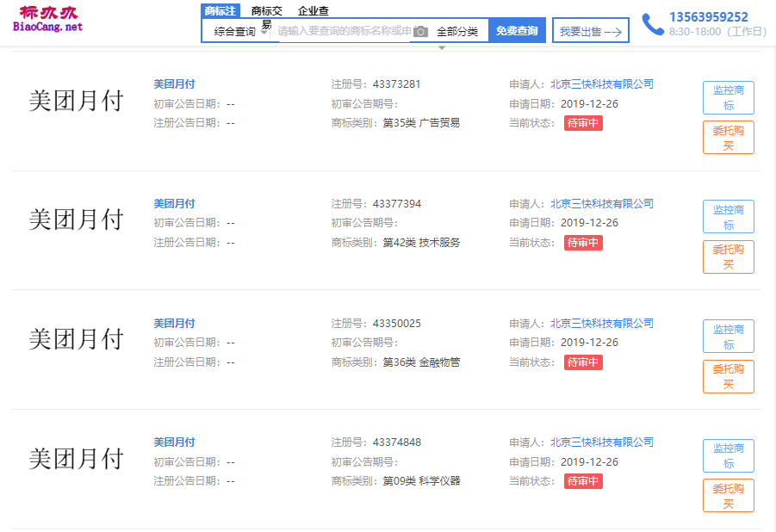Click the registration number 43377394
Viewport: 776px width, 532px height.
397,204
